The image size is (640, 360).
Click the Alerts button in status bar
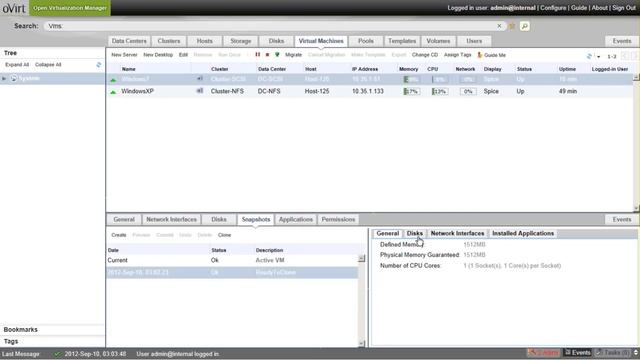[x=544, y=353]
